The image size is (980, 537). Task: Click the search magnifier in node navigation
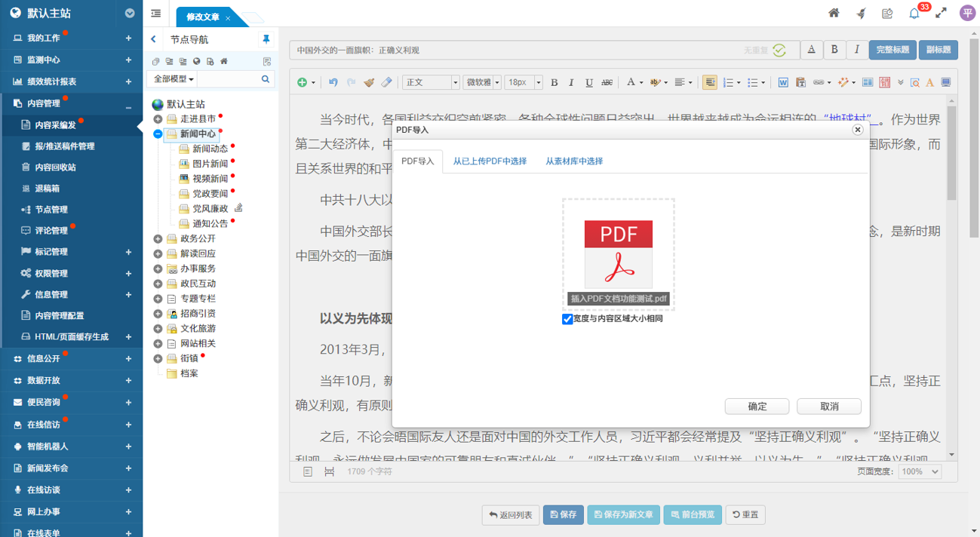[266, 79]
